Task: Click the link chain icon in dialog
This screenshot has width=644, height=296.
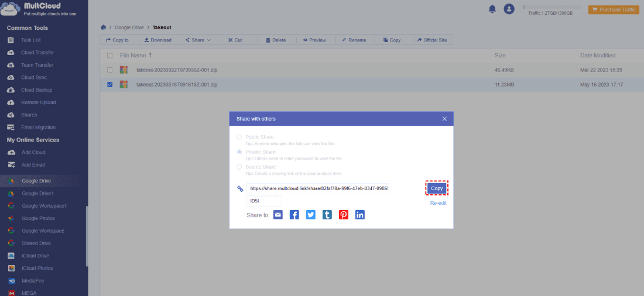Action: tap(240, 189)
